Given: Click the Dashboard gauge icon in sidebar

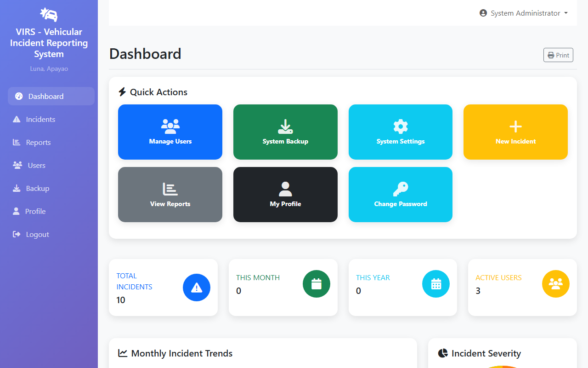Looking at the screenshot, I should 19,96.
